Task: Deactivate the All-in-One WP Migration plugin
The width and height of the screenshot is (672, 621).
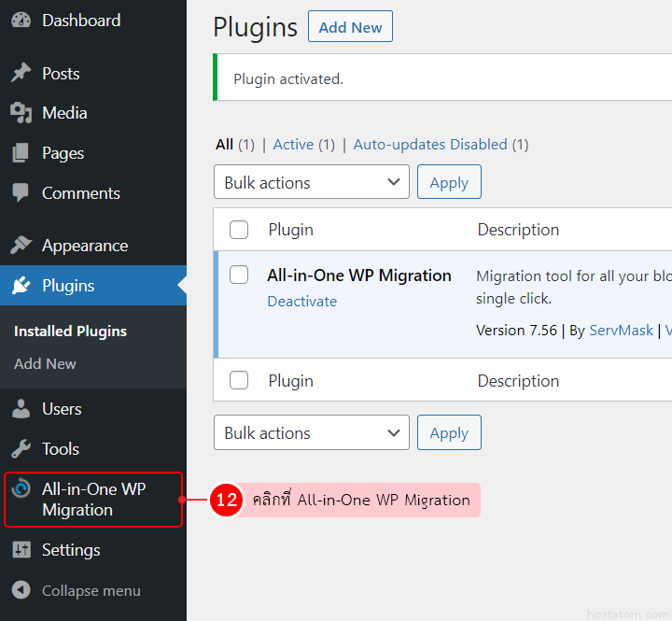Action: [301, 302]
